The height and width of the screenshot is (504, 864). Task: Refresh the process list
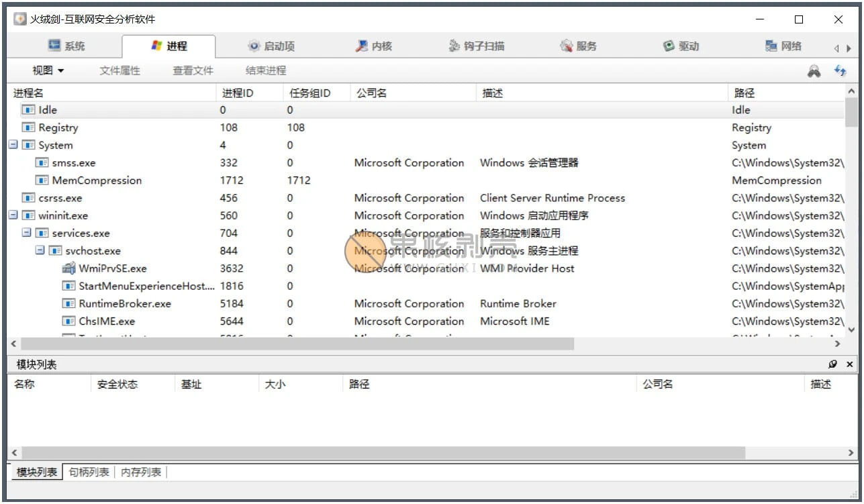(840, 70)
